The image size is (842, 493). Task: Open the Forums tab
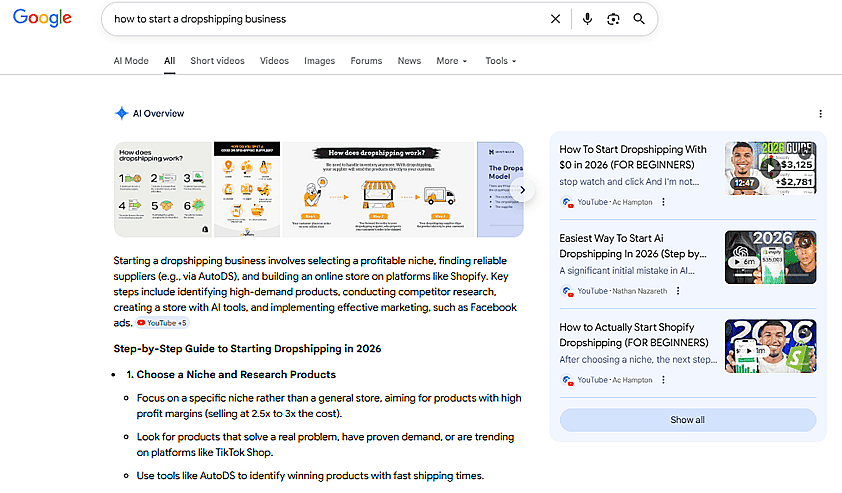coord(366,61)
